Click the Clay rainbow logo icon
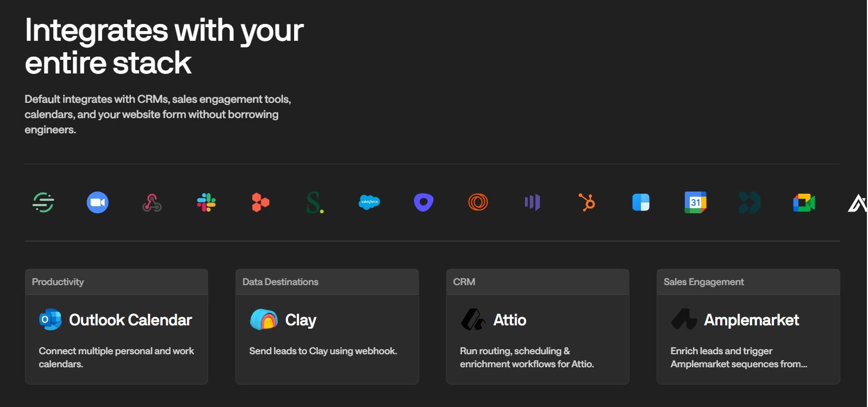This screenshot has width=868, height=407. coord(264,319)
